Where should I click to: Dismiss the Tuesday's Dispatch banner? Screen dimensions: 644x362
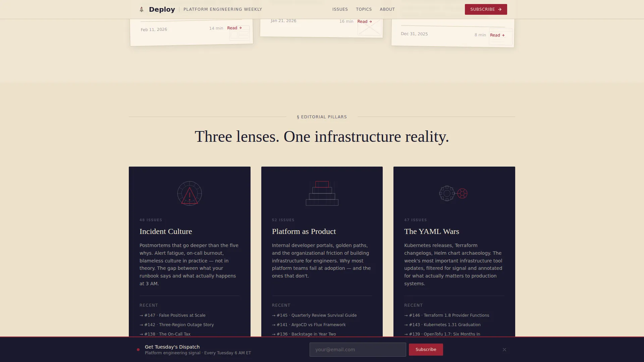click(504, 350)
